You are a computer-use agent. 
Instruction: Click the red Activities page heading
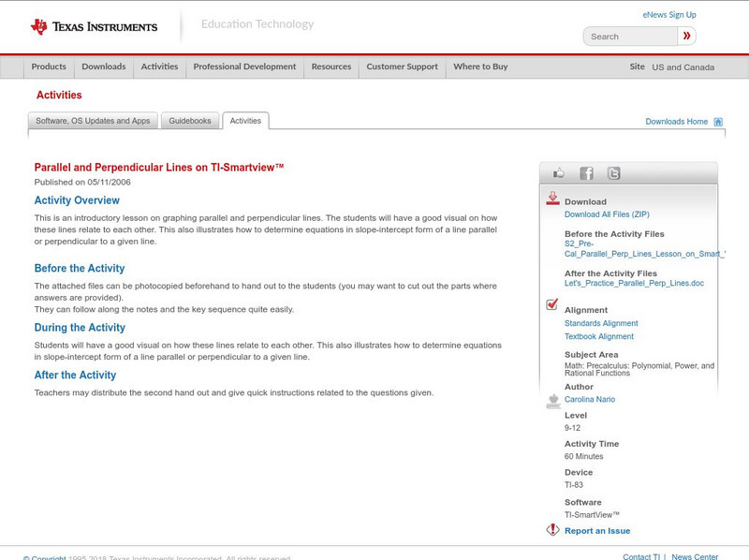pos(59,96)
